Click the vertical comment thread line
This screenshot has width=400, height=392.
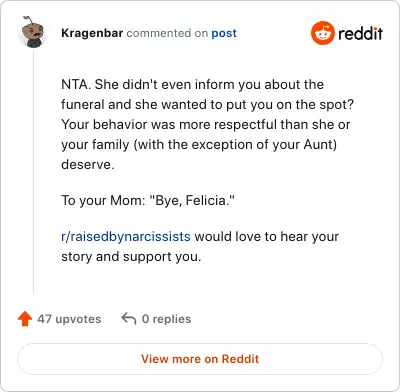tap(33, 172)
